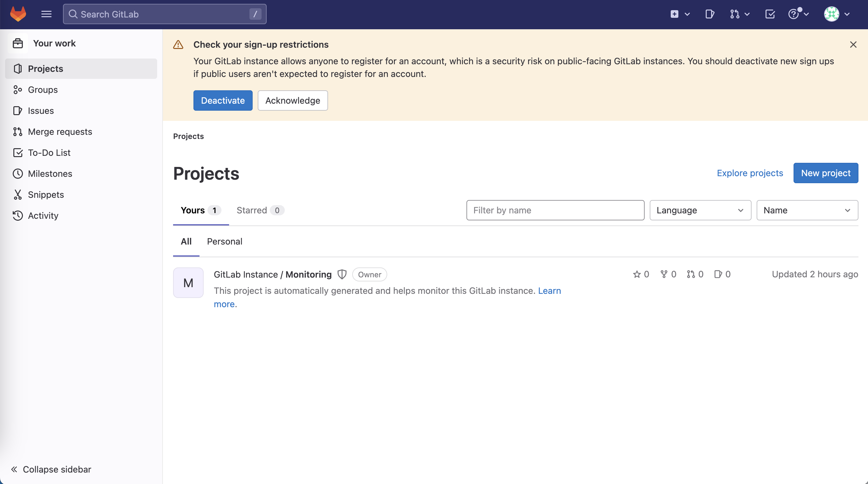Select the All sub-tab
This screenshot has height=484, width=868.
coord(186,241)
